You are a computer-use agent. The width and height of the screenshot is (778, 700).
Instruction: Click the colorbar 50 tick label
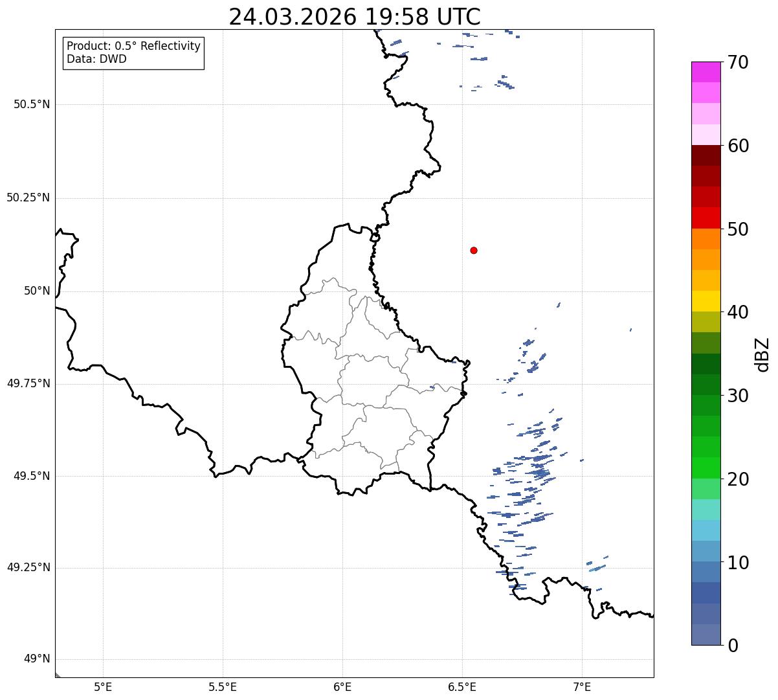(x=738, y=229)
